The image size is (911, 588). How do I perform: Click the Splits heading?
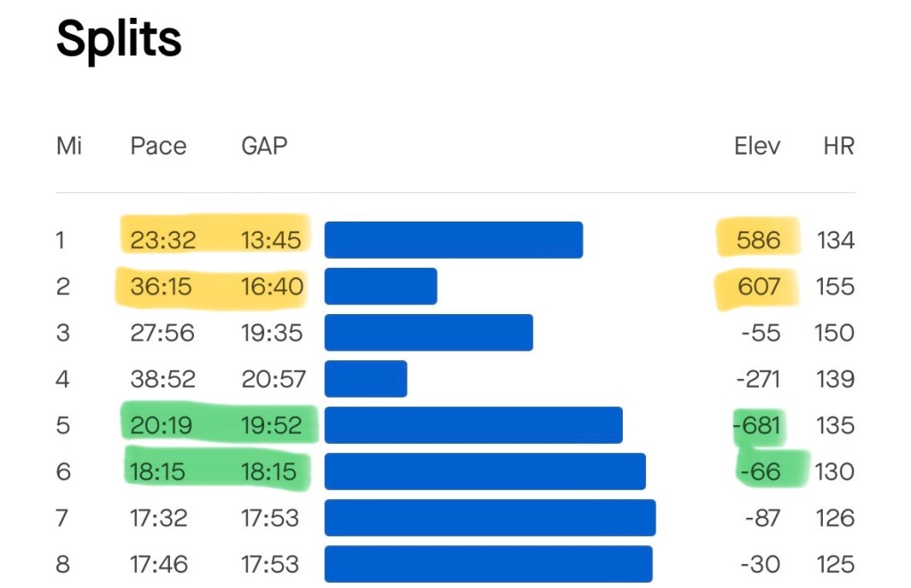coord(119,38)
